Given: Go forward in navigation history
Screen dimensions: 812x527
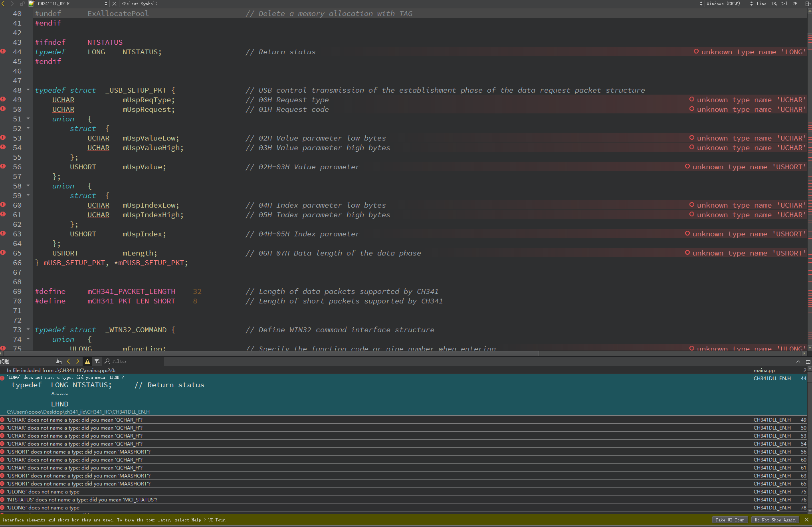Looking at the screenshot, I should click(x=12, y=4).
